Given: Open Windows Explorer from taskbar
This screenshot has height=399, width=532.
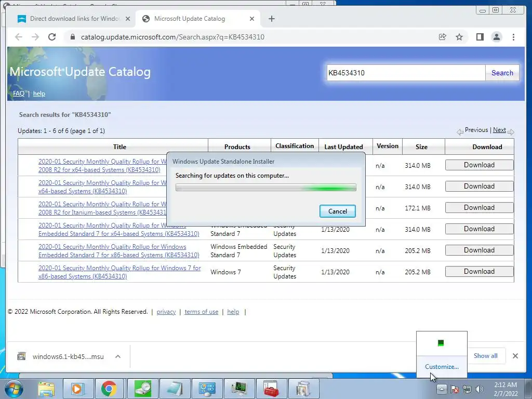Looking at the screenshot, I should (x=46, y=389).
